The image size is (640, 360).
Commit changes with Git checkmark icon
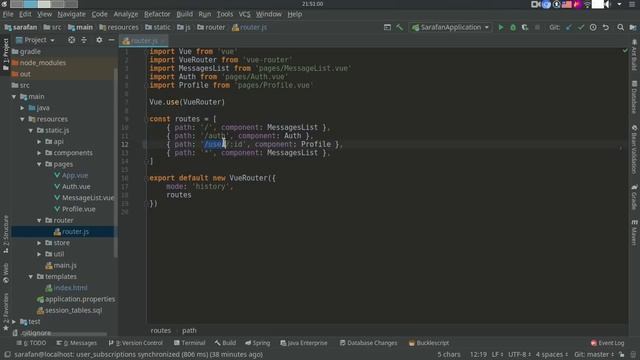pyautogui.click(x=581, y=27)
